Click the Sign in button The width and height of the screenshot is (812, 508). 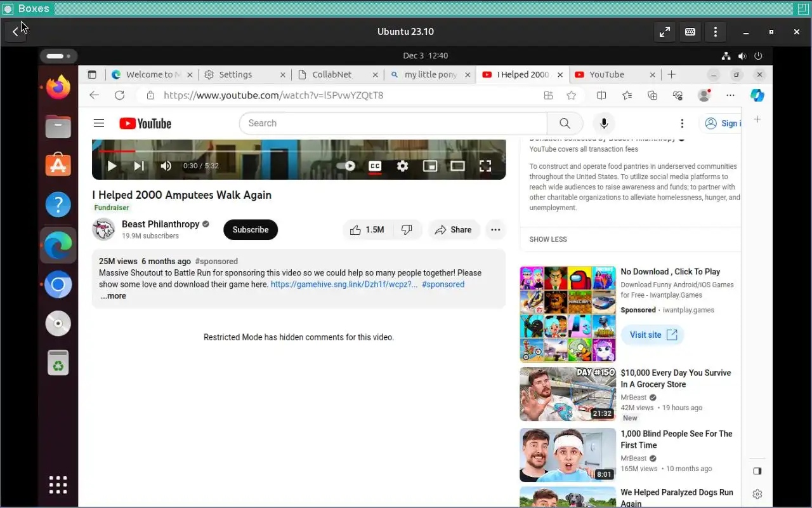click(721, 123)
